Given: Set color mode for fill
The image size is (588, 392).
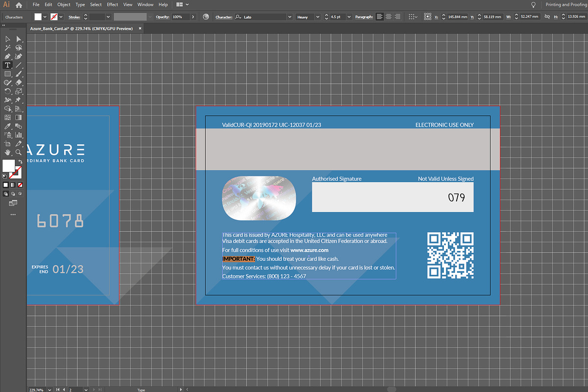Looking at the screenshot, I should [x=6, y=185].
